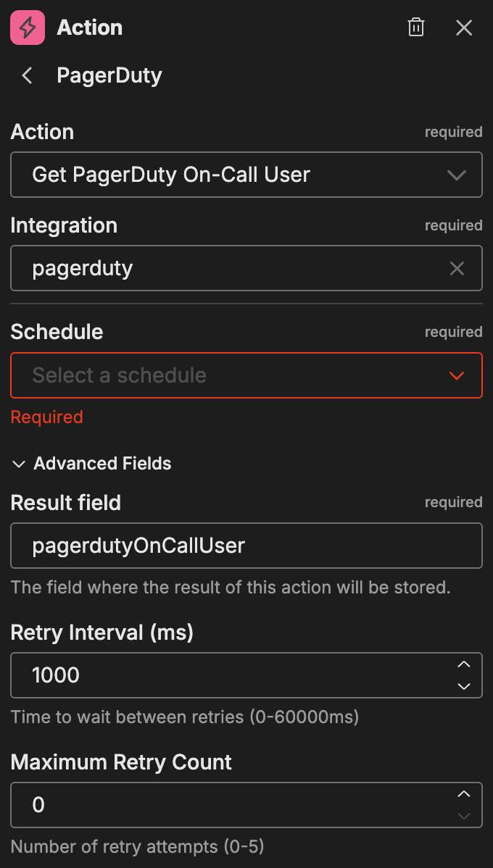
Task: Lower Maximum Retry Count with the down stepper
Action: [464, 814]
